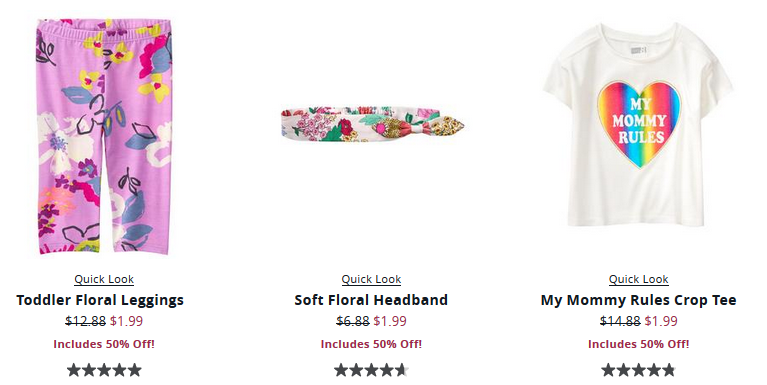Viewport: 767px width, 385px height.
Task: Click the Soft Floral Headband product title
Action: [371, 300]
